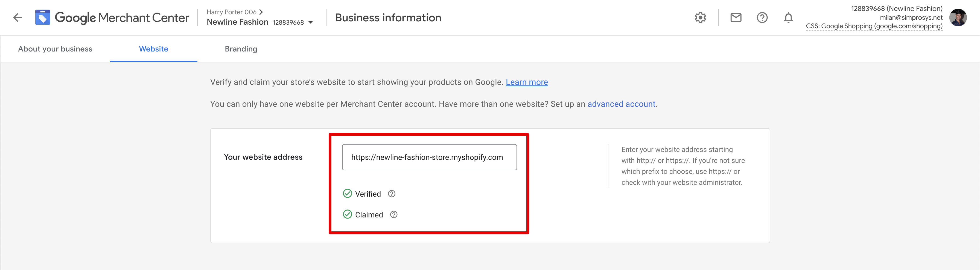Click help icon beside Verified

pos(392,194)
